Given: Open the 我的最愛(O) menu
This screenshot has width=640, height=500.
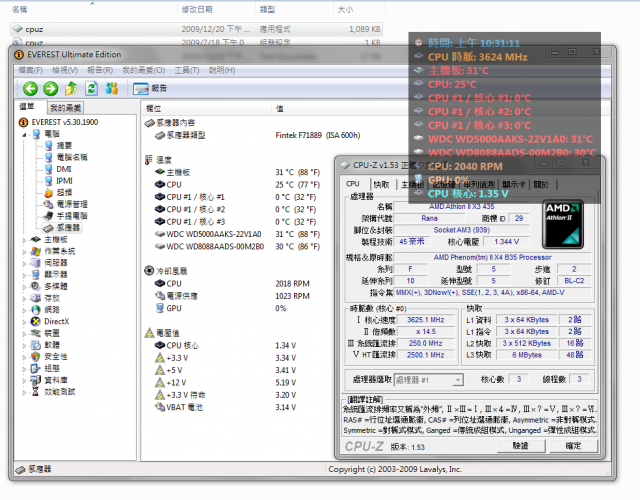Looking at the screenshot, I should (x=144, y=70).
